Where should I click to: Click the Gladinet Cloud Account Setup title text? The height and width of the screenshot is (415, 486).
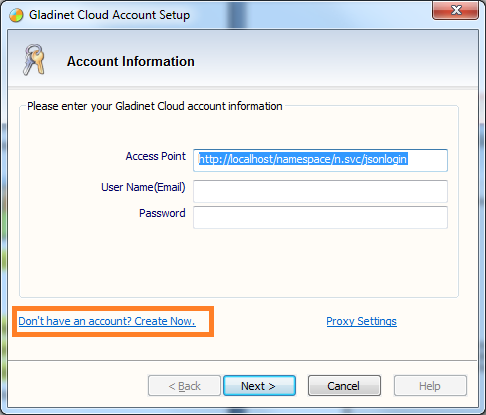[x=109, y=15]
